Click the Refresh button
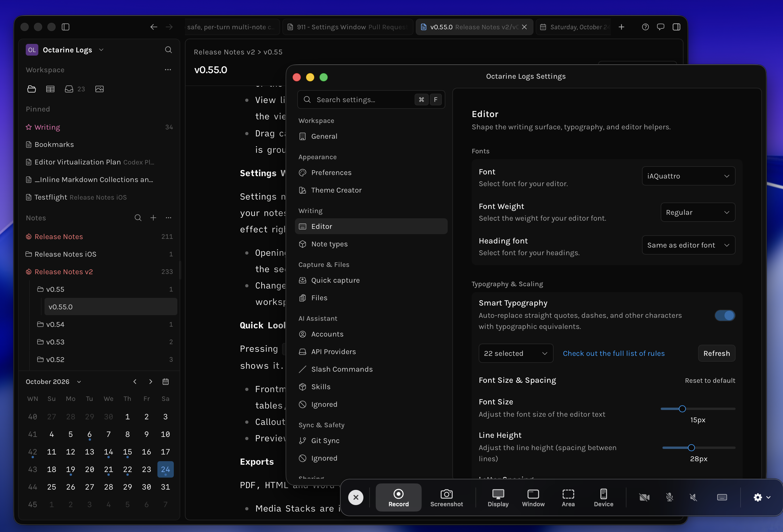The image size is (783, 532). click(717, 353)
